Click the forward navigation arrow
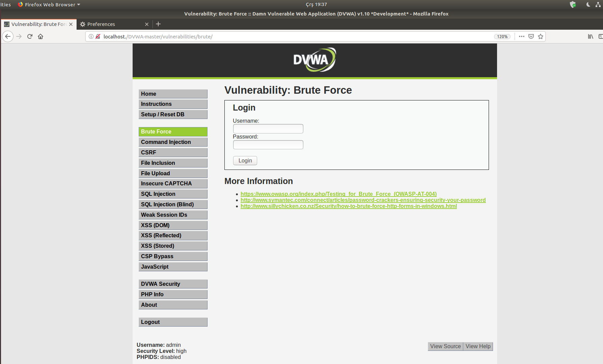Viewport: 603px width, 364px height. 19,36
